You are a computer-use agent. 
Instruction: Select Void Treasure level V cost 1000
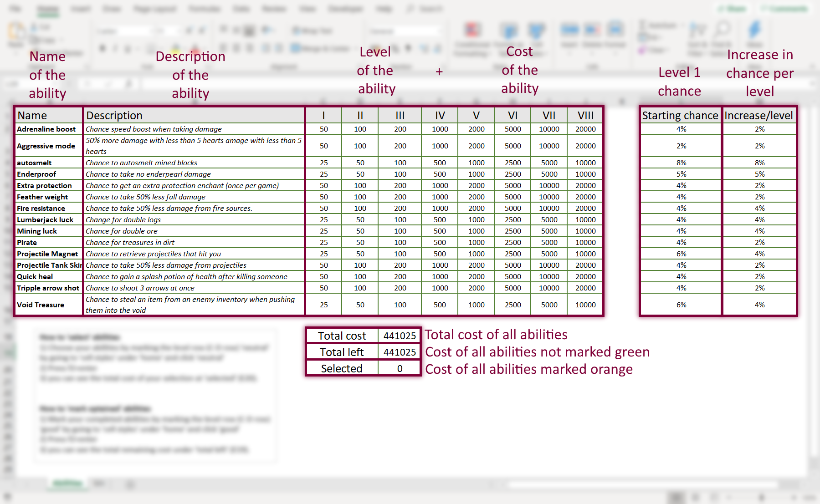(476, 305)
